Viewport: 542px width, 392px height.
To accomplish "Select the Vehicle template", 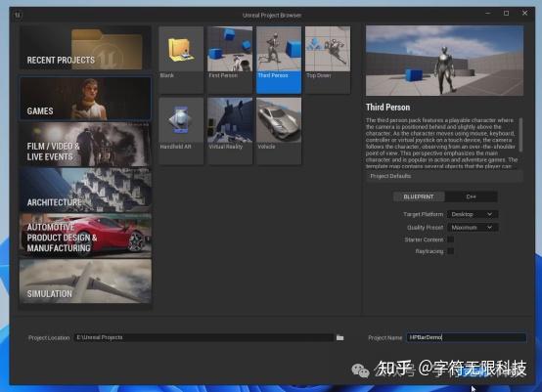I will click(279, 131).
